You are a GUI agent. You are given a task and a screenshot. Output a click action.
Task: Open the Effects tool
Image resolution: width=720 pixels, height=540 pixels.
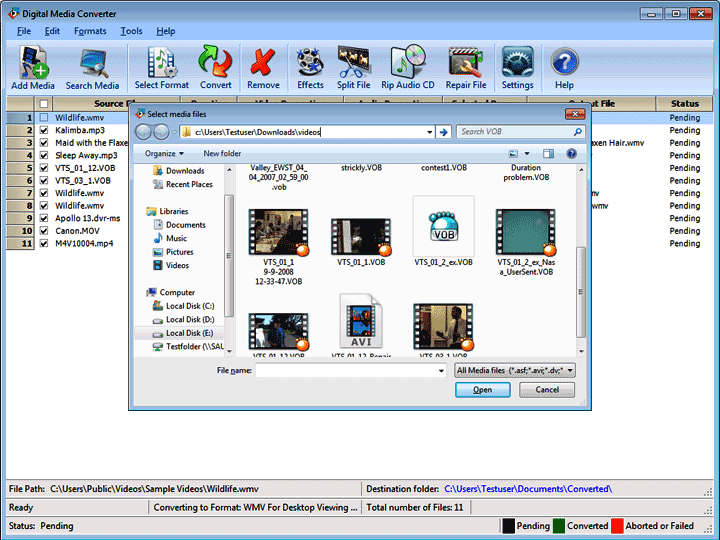[310, 68]
